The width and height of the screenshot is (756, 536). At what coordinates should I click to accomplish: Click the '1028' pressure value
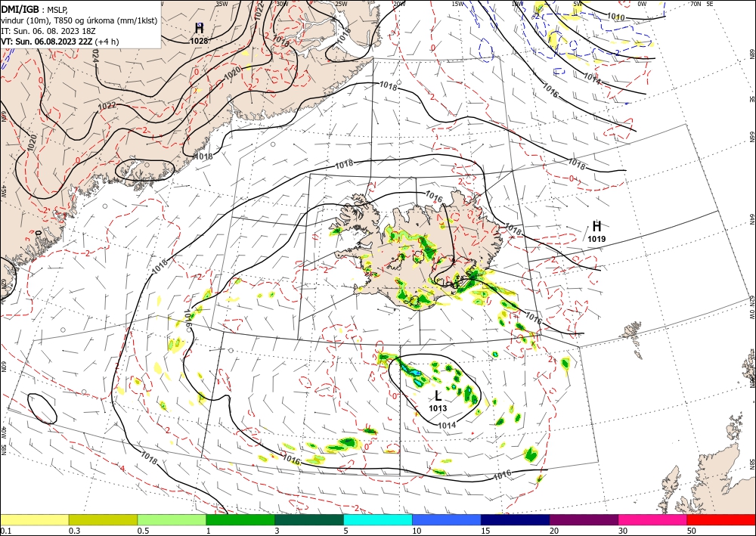(x=199, y=41)
